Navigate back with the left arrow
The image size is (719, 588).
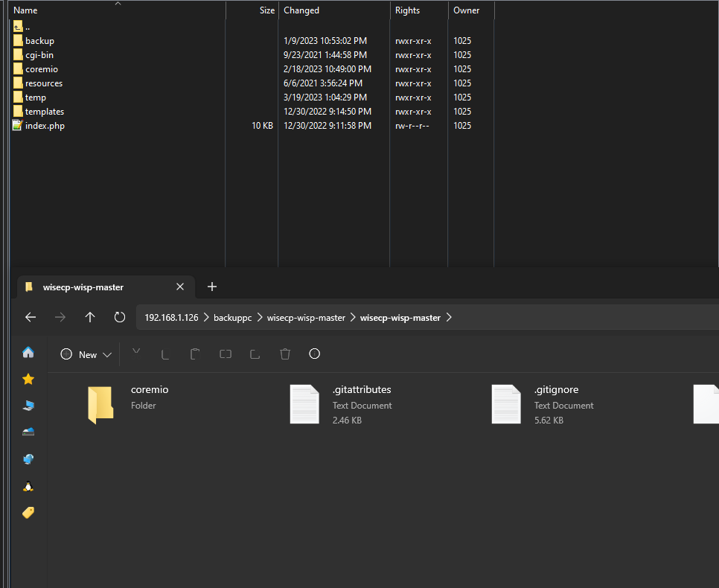pyautogui.click(x=31, y=317)
